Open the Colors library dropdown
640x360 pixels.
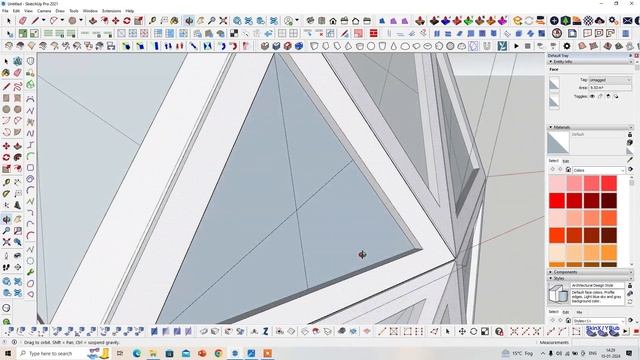click(599, 170)
